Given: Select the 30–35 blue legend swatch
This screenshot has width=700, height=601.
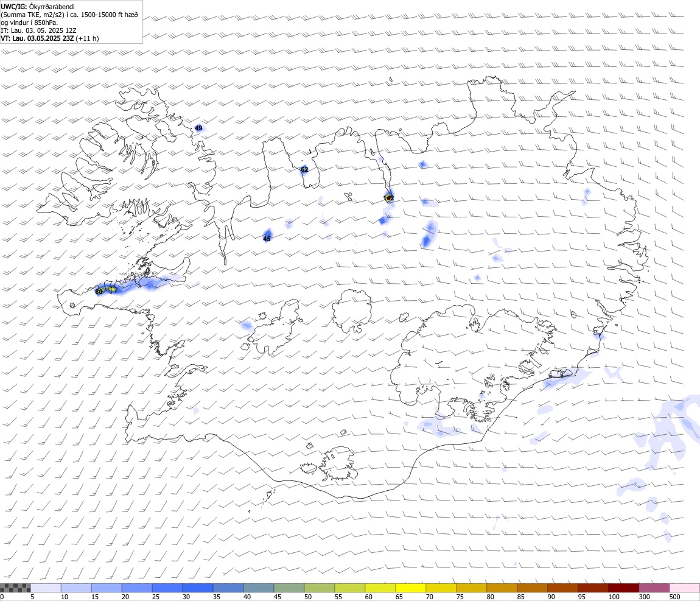Looking at the screenshot, I should 198,588.
